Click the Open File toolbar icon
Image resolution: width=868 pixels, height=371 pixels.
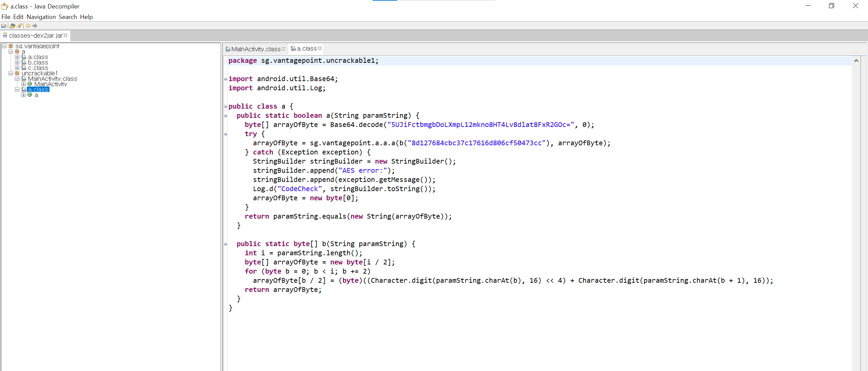pos(4,26)
